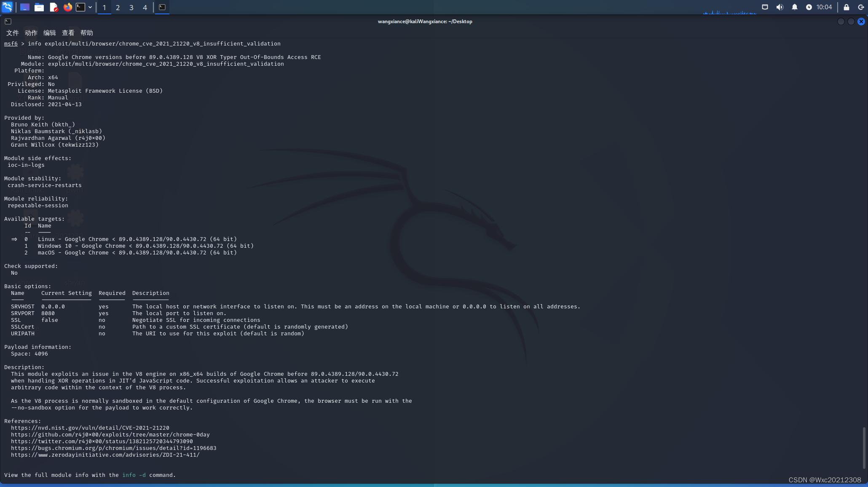Switch to workspace 3
868x487 pixels.
pos(131,7)
